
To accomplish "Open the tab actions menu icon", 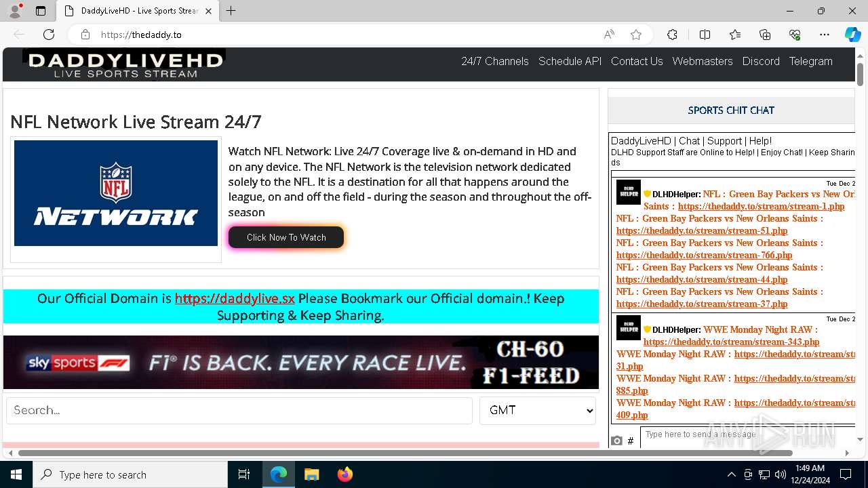I will (x=41, y=11).
